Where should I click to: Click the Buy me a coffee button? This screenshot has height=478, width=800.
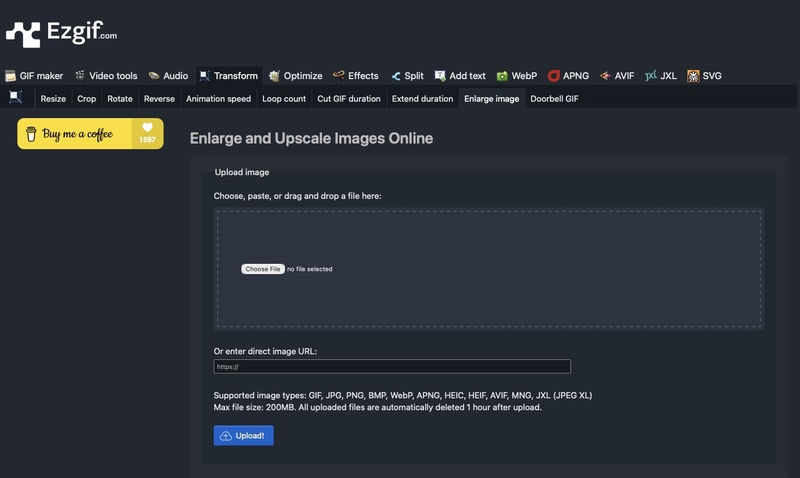pyautogui.click(x=90, y=134)
